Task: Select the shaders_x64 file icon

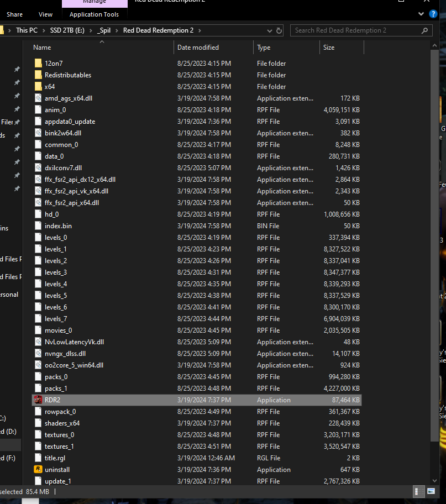Action: coord(38,423)
